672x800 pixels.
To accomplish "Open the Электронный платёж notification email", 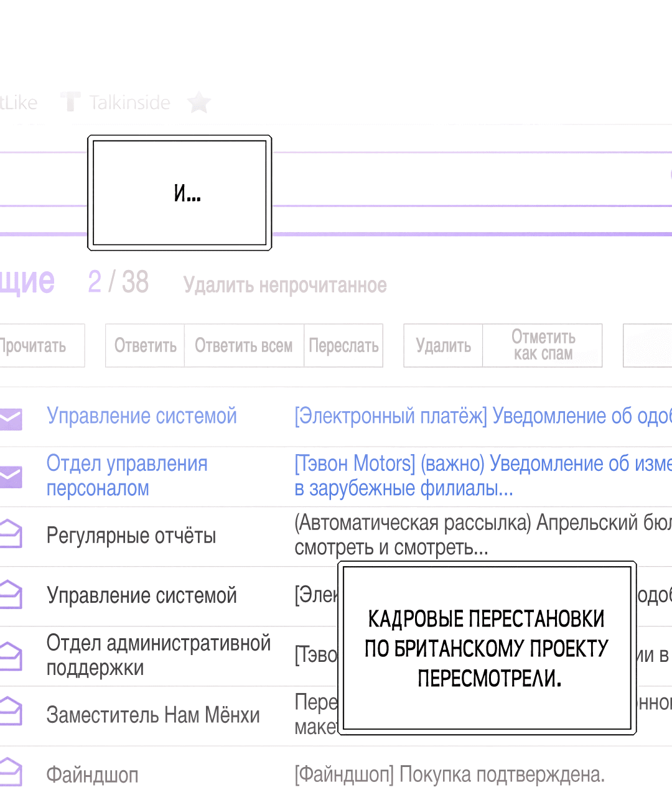I will [x=483, y=416].
